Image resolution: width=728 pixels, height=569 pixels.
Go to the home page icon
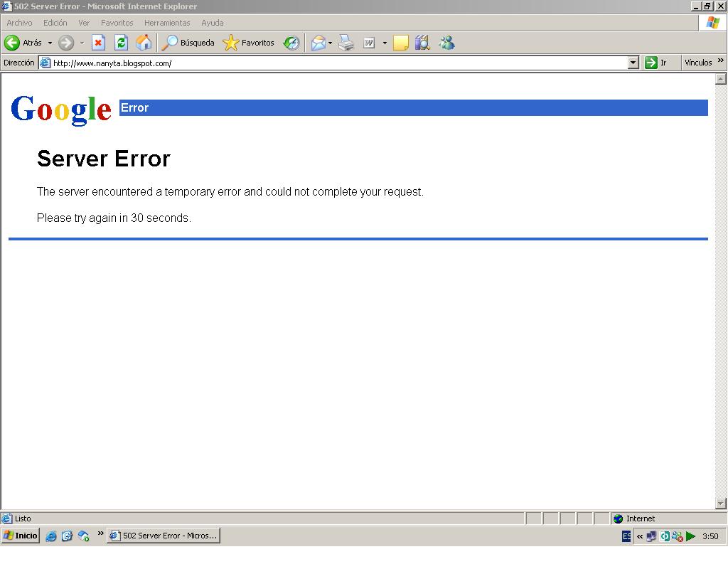click(144, 43)
